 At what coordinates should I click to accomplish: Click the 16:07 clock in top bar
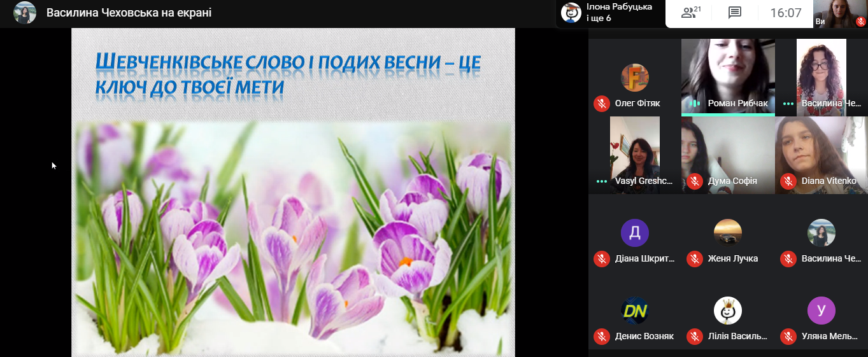point(785,13)
